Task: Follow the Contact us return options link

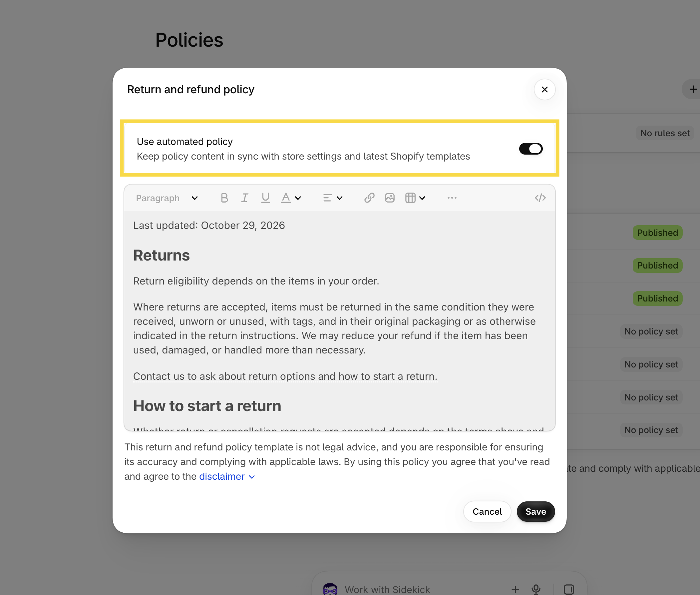Action: tap(285, 376)
